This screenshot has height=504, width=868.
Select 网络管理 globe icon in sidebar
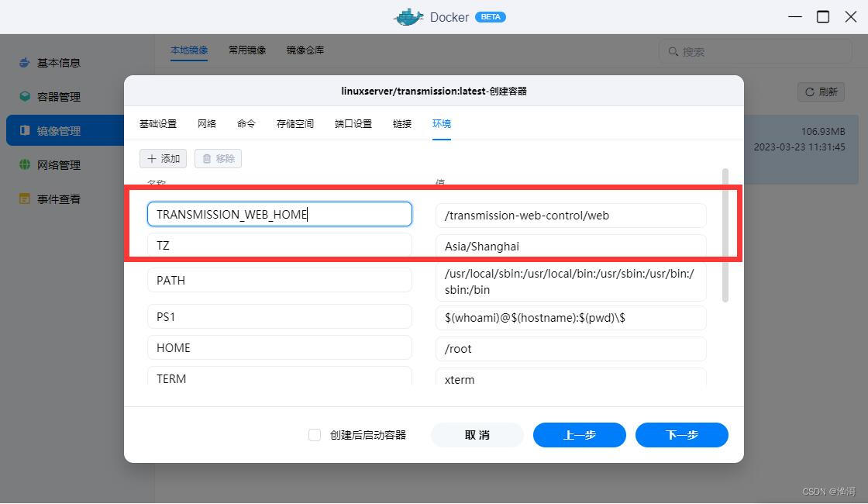click(x=25, y=165)
